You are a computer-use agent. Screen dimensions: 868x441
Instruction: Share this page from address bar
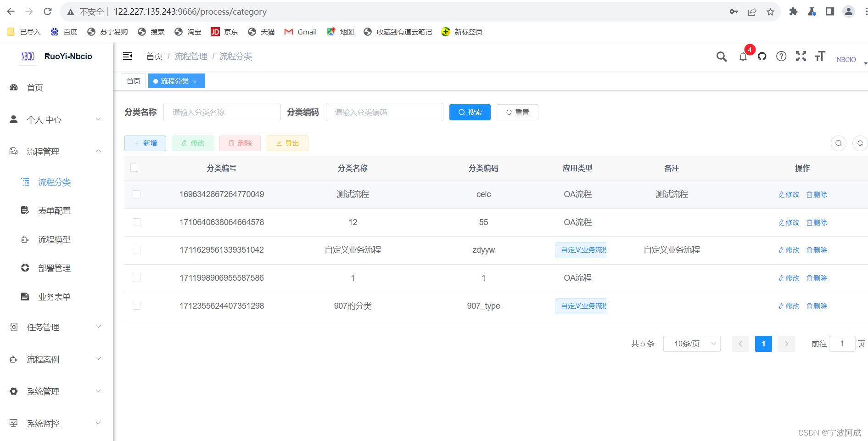click(752, 12)
